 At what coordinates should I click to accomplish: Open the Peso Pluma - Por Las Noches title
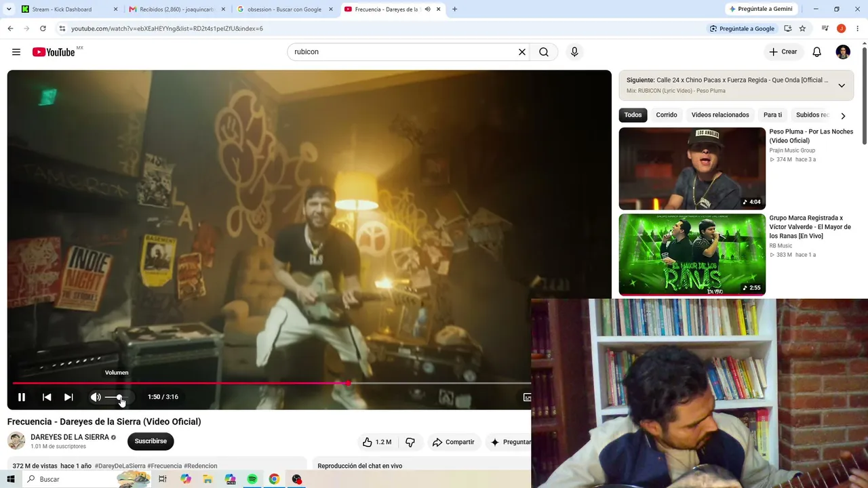pyautogui.click(x=811, y=136)
